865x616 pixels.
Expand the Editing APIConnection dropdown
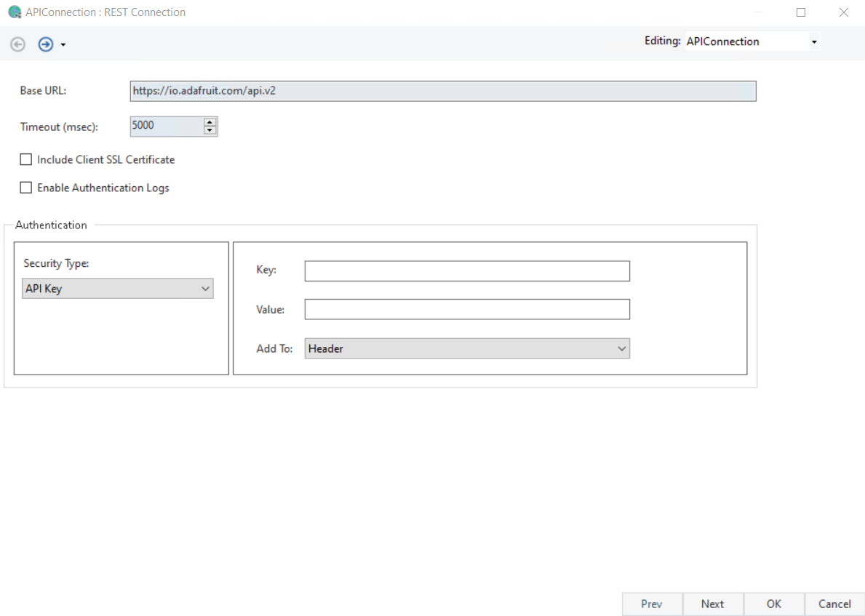click(813, 42)
